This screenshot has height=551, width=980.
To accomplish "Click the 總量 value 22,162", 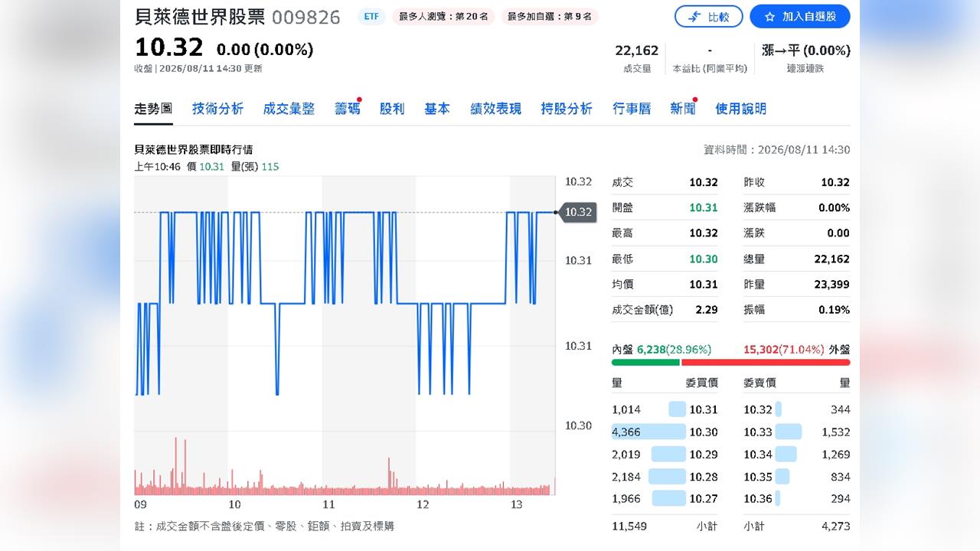I will coord(831,259).
